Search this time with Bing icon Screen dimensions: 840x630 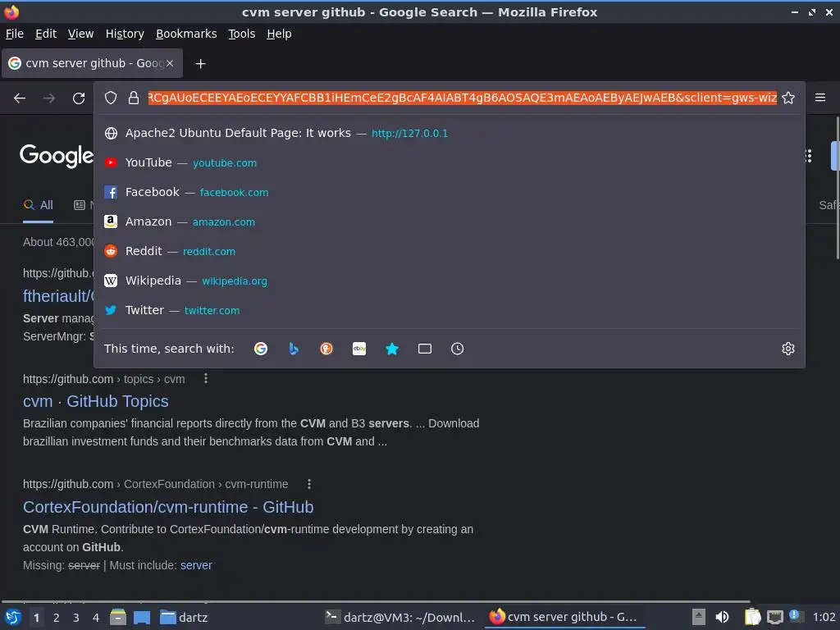point(294,349)
